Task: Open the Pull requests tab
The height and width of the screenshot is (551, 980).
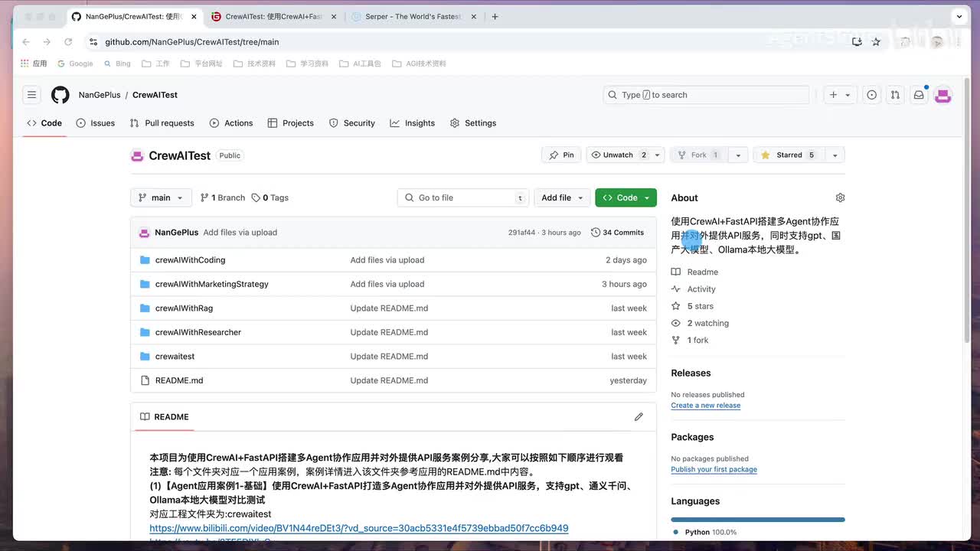Action: (162, 123)
